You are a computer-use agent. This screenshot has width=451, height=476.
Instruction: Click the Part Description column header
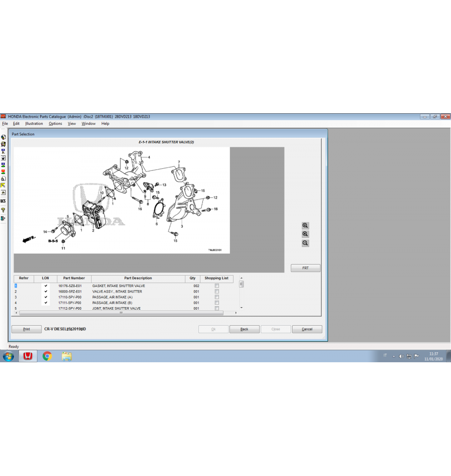click(x=138, y=279)
